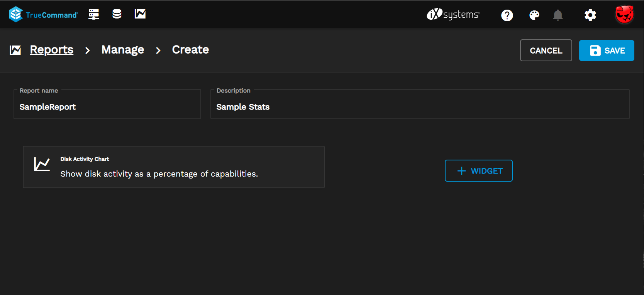Image resolution: width=644 pixels, height=295 pixels.
Task: Click the TrueCommand logo in the top bar
Action: tap(43, 15)
